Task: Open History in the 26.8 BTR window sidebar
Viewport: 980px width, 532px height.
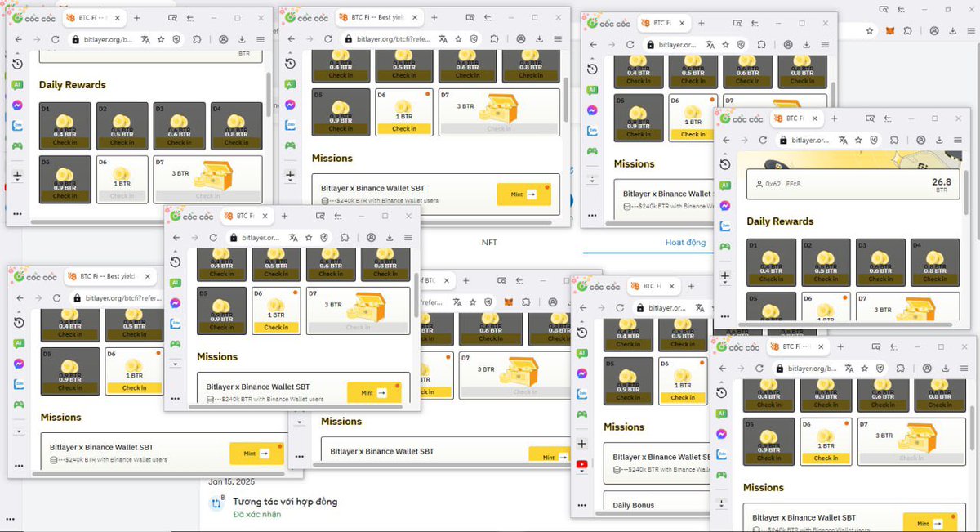Action: click(725, 165)
